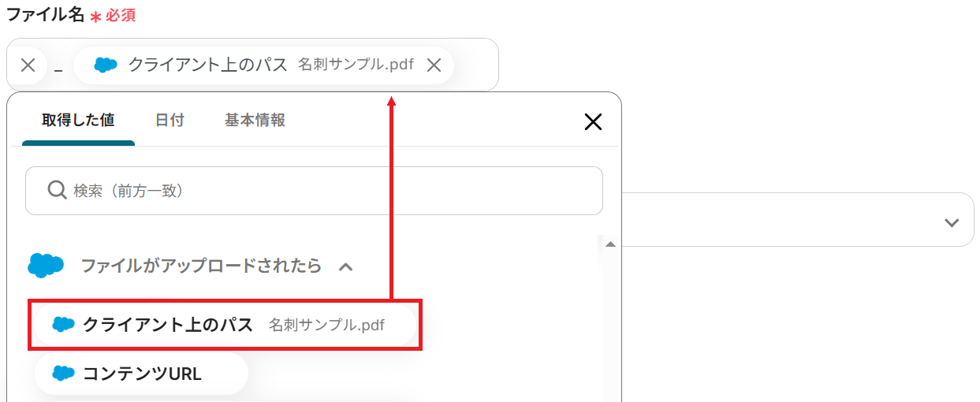
Task: Click Salesforce icon on highlighted クライアント上のパス item
Action: click(x=63, y=324)
